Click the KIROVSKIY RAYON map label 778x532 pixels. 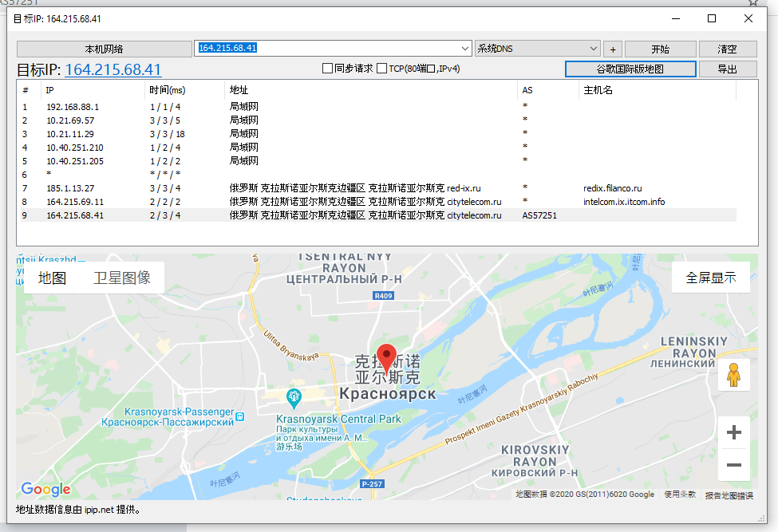[x=535, y=455]
